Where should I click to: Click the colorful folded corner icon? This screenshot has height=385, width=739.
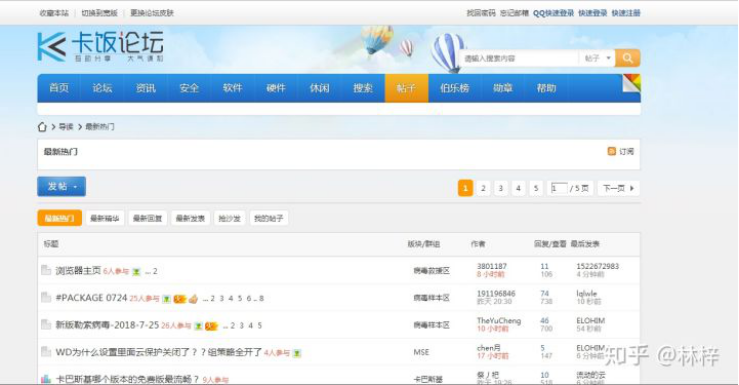tap(632, 83)
